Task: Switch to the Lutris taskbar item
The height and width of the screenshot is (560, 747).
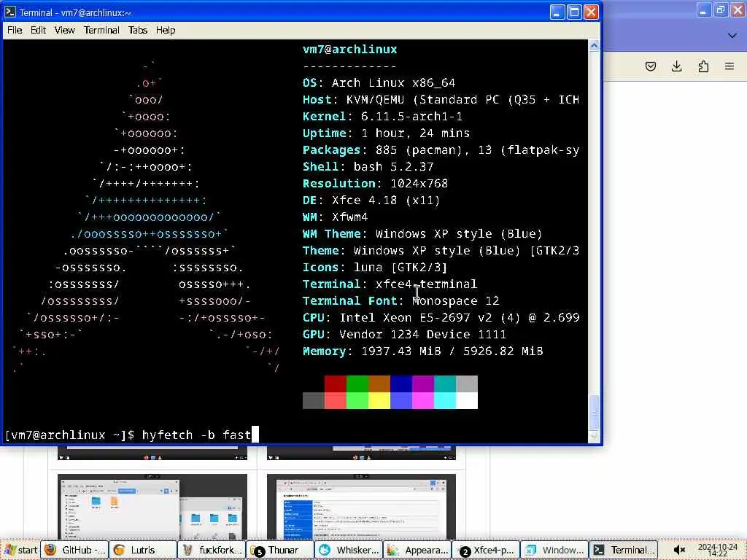Action: (x=143, y=550)
